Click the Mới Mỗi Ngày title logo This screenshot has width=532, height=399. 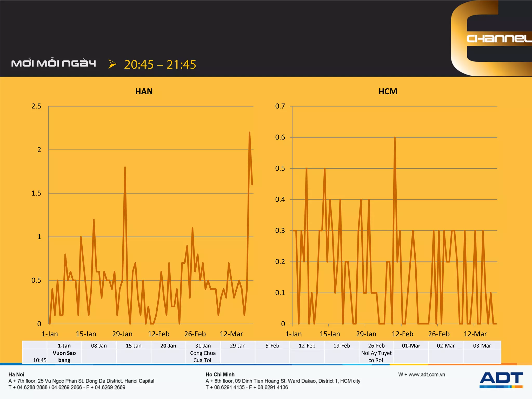[x=54, y=63]
